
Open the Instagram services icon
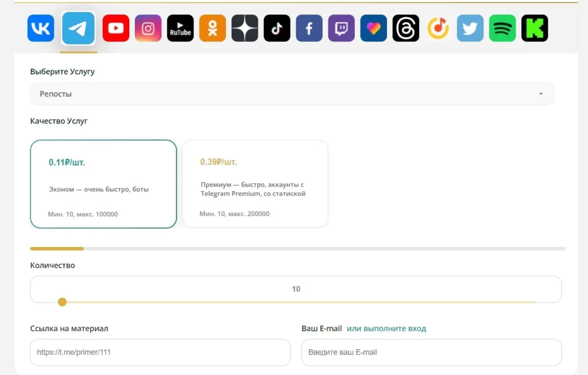click(x=148, y=28)
